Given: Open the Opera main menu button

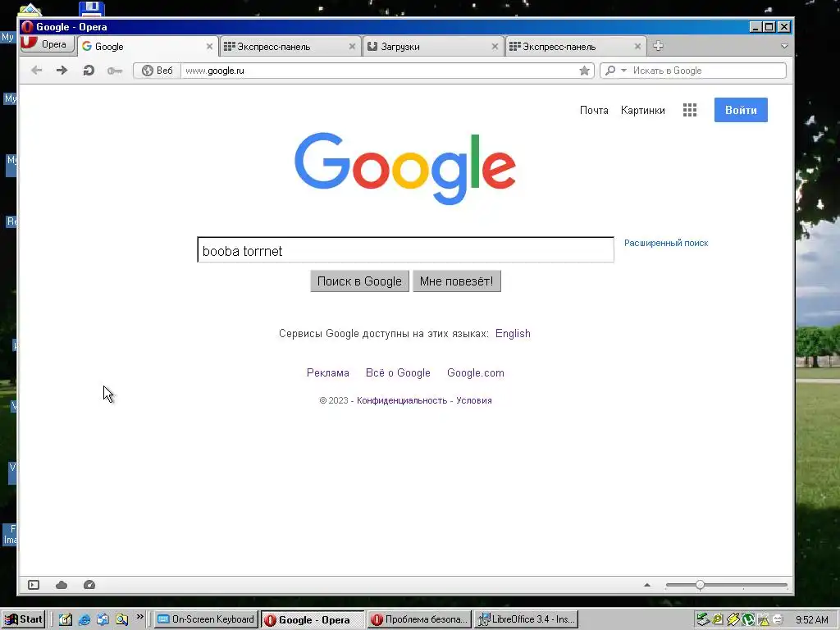Looking at the screenshot, I should [x=47, y=44].
